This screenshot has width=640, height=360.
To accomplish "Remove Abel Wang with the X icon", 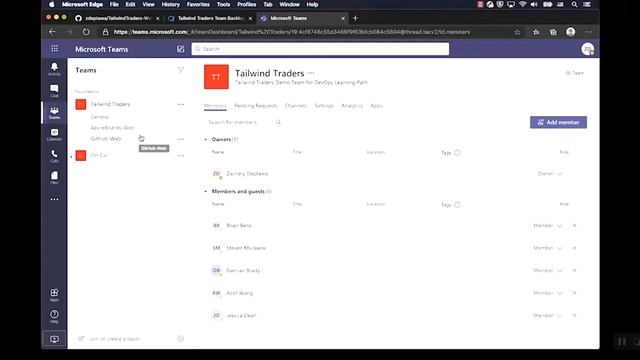I will pyautogui.click(x=574, y=293).
